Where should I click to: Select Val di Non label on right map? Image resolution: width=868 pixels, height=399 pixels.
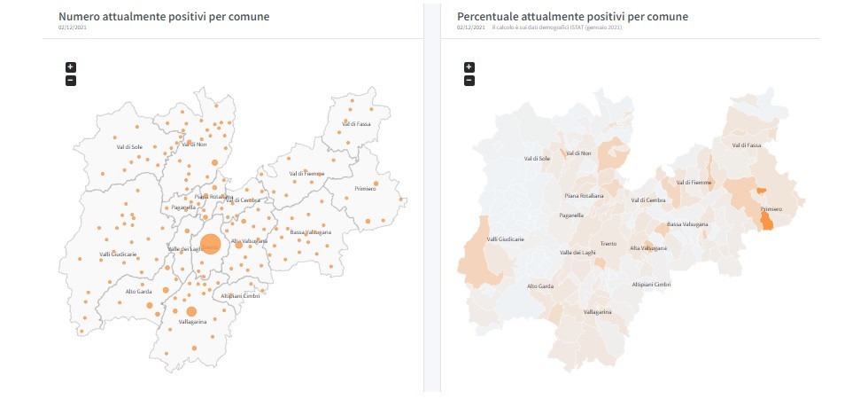pyautogui.click(x=577, y=153)
